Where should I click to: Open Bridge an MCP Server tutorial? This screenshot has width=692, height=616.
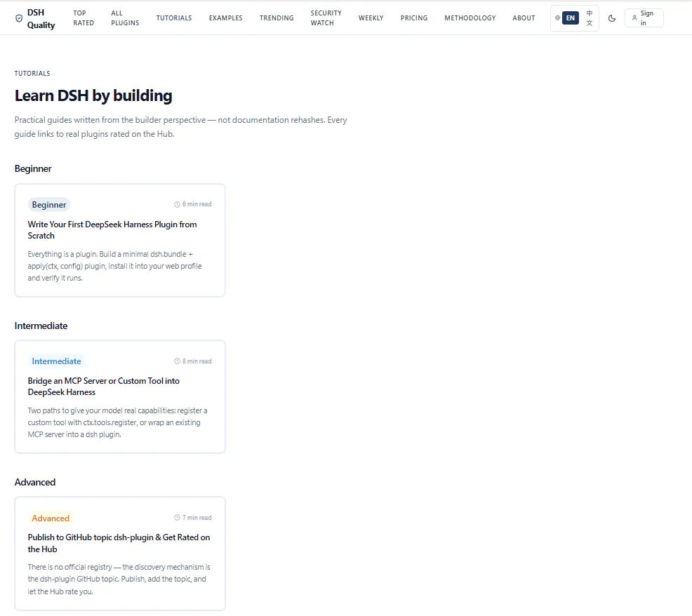point(104,387)
